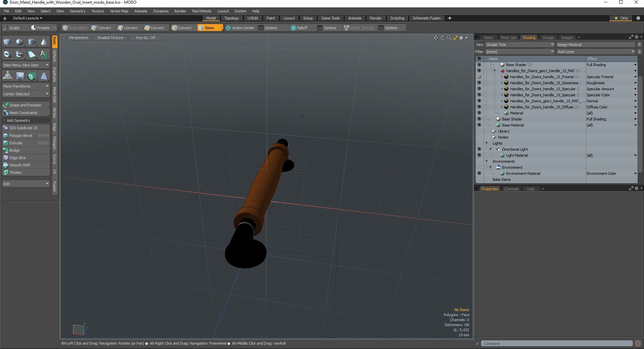The image size is (644, 349).
Task: Open viewport settings gear
Action: click(x=461, y=38)
